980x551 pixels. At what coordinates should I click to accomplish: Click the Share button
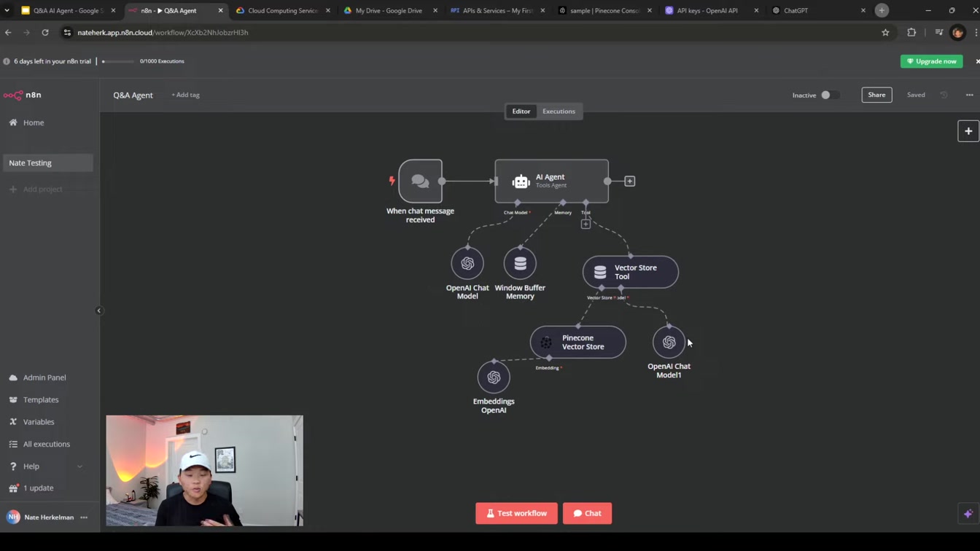pos(876,95)
